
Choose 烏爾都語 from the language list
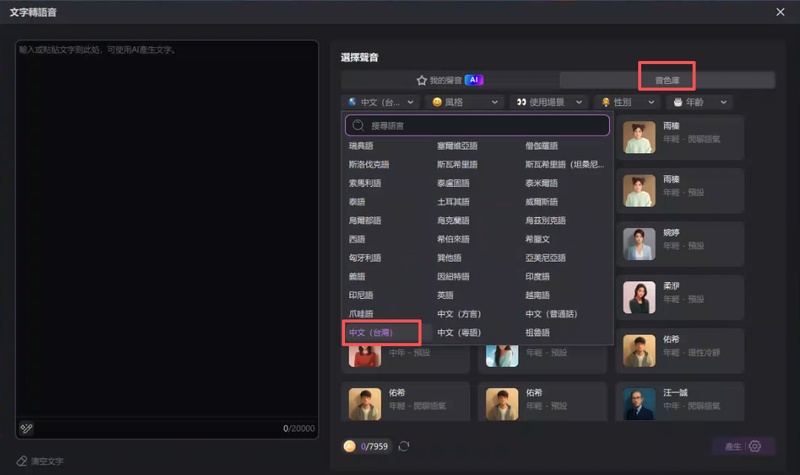coord(365,220)
